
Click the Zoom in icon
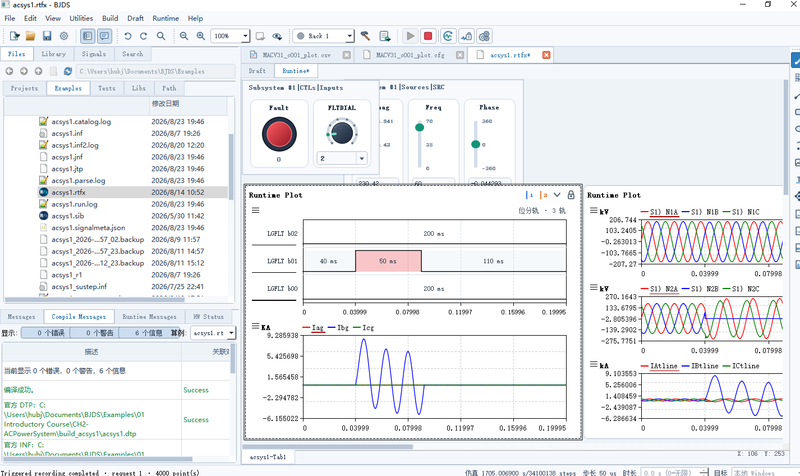[201, 36]
